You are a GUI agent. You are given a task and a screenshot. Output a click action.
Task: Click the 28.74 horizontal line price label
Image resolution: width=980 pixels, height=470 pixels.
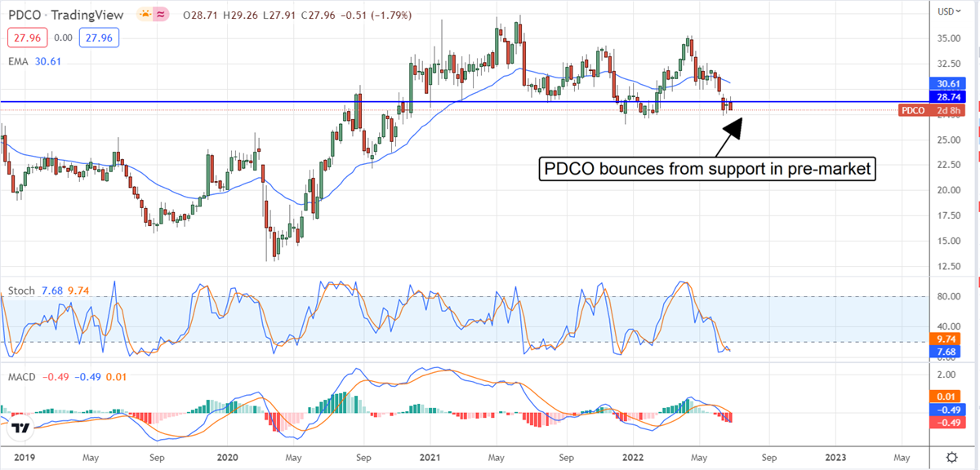948,95
